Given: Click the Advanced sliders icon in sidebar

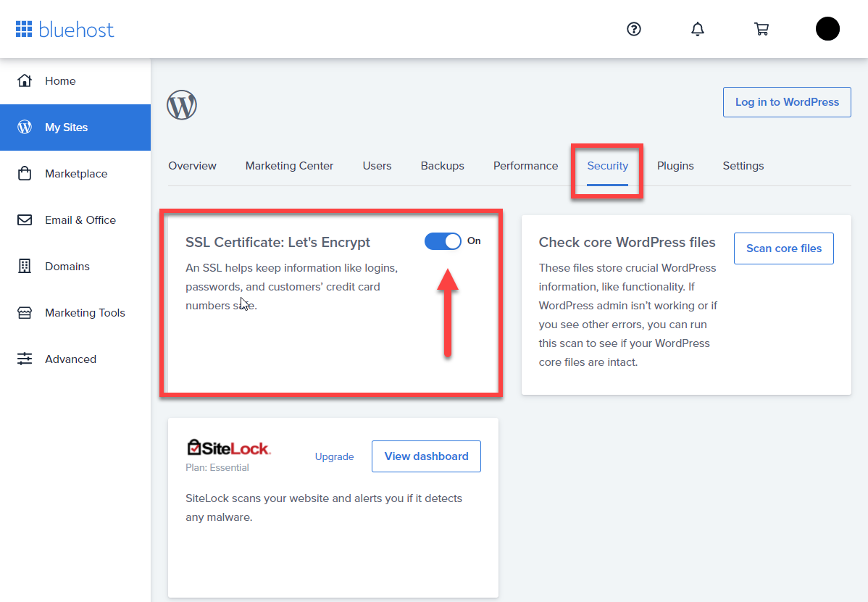Looking at the screenshot, I should (x=25, y=359).
